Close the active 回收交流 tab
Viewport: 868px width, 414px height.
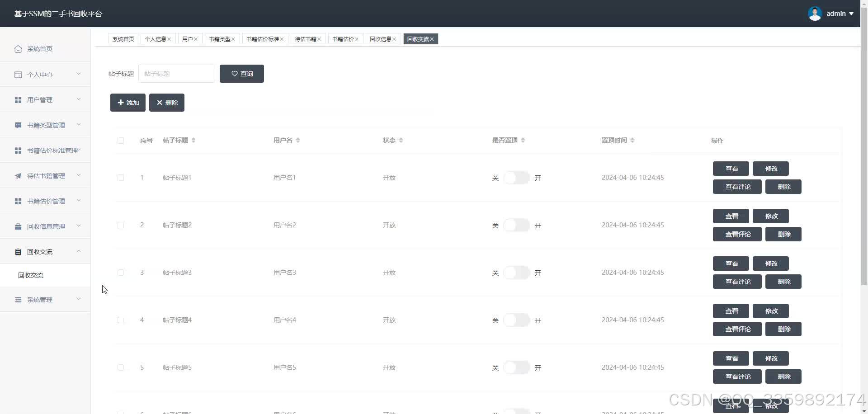pyautogui.click(x=432, y=39)
